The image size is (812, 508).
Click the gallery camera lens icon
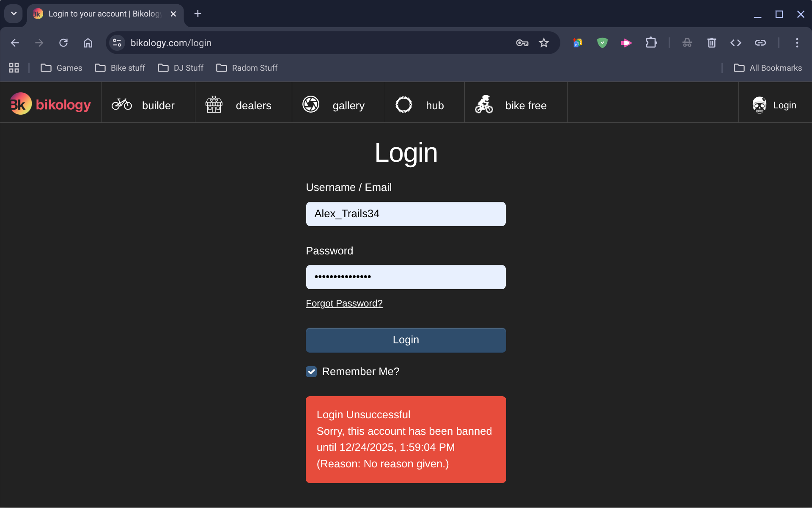[311, 105]
